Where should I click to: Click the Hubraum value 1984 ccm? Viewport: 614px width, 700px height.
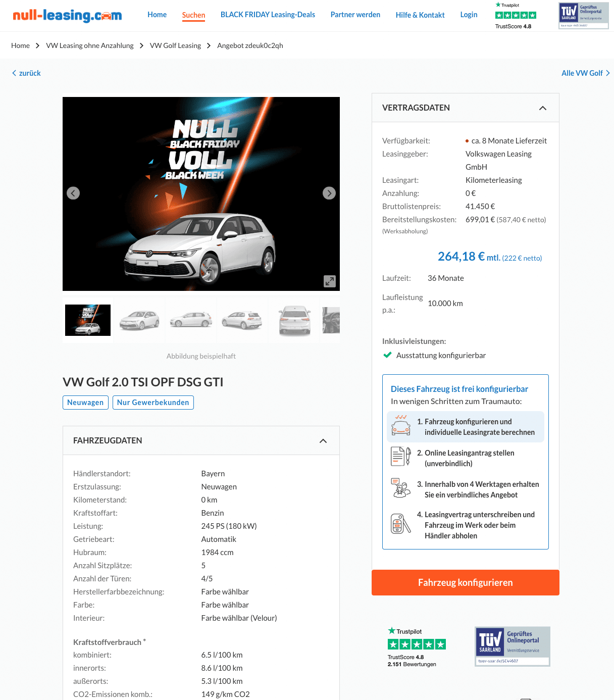pos(218,553)
